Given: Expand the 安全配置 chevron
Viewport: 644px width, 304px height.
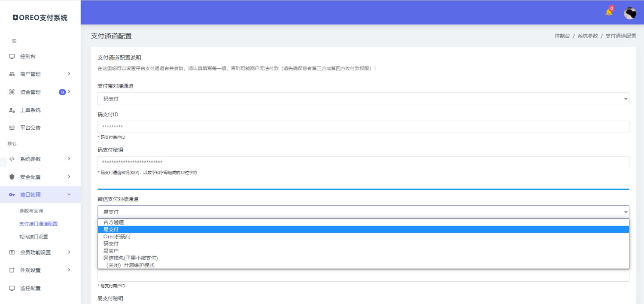Looking at the screenshot, I should [x=69, y=176].
